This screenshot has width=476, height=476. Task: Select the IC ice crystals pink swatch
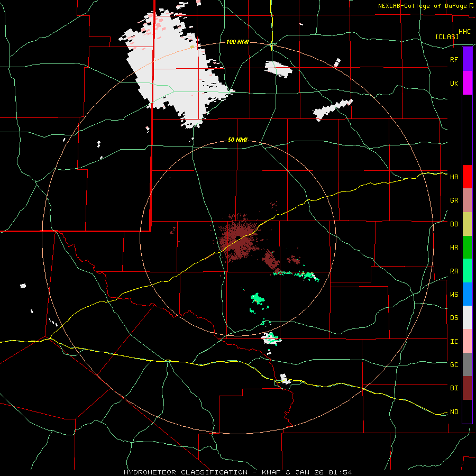[x=467, y=341]
